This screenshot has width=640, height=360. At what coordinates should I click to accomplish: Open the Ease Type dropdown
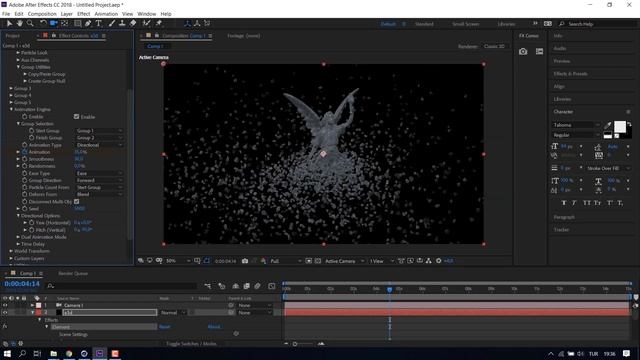[x=99, y=173]
